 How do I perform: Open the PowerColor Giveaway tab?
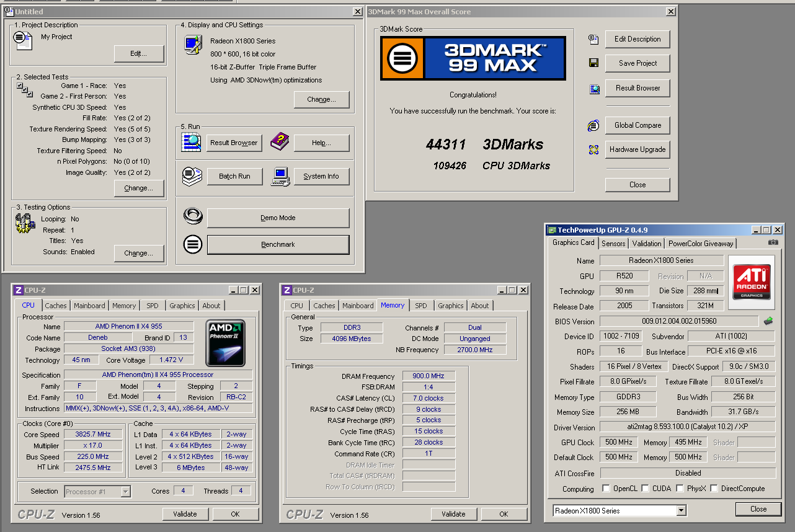[701, 244]
